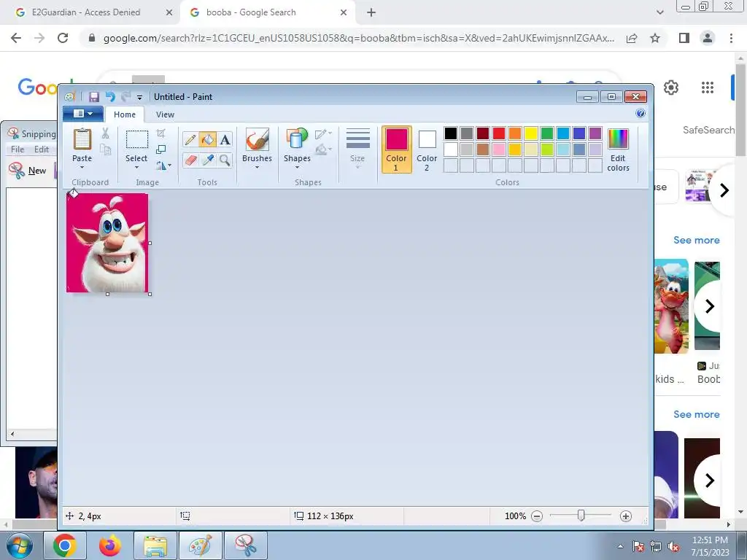Screen dimensions: 747x560
Task: Switch to the View tab in Paint
Action: pos(165,114)
